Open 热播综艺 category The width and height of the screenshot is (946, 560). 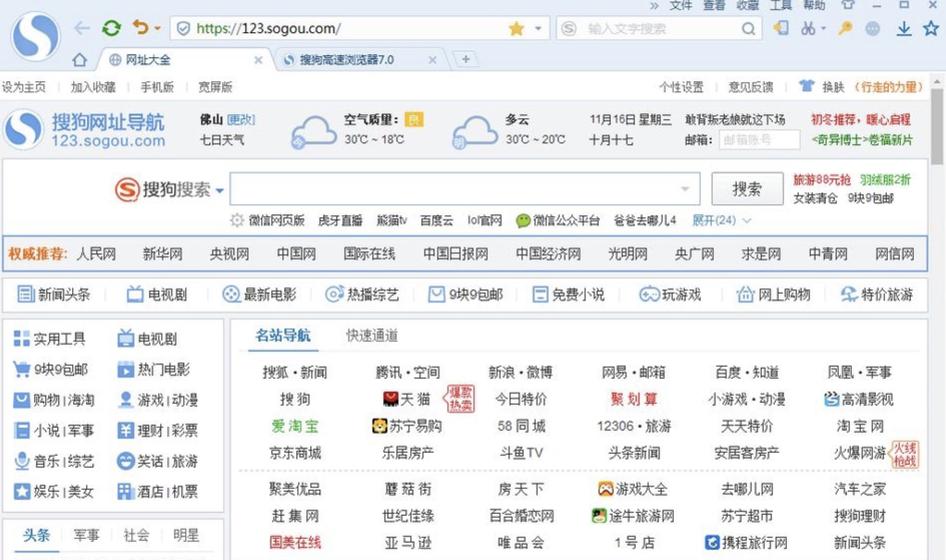362,294
